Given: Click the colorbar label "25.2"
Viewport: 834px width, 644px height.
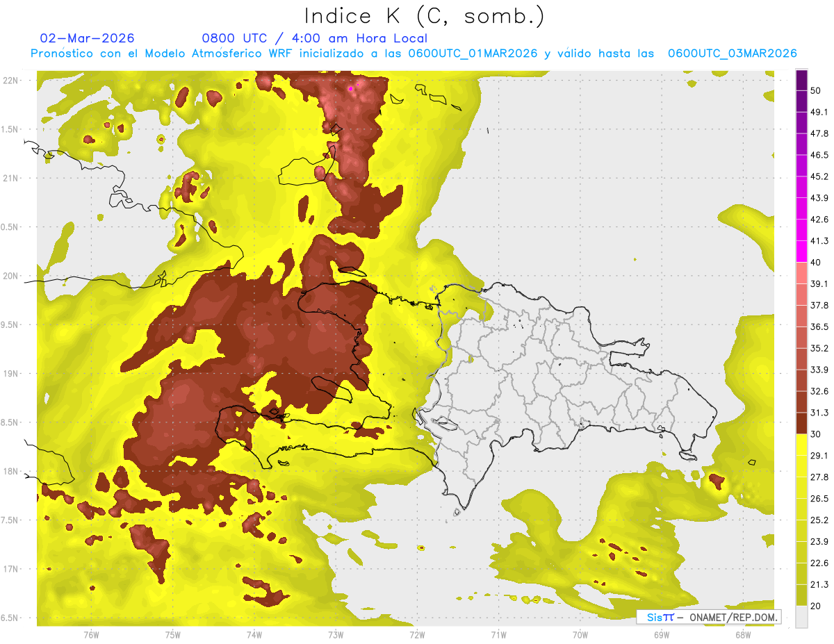Looking at the screenshot, I should click(819, 520).
